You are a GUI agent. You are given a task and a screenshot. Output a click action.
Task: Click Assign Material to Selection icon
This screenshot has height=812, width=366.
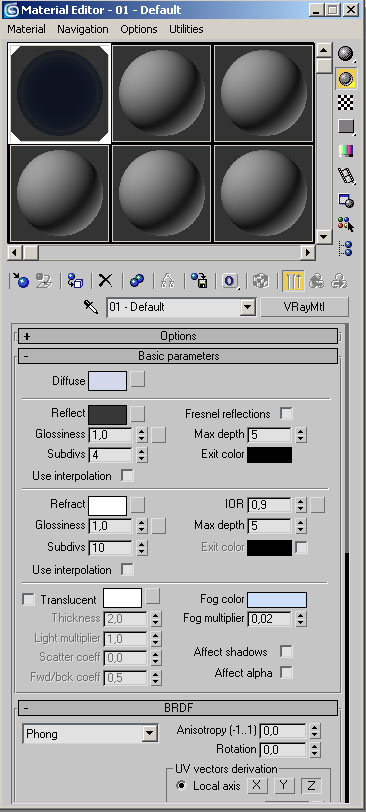pyautogui.click(x=75, y=281)
